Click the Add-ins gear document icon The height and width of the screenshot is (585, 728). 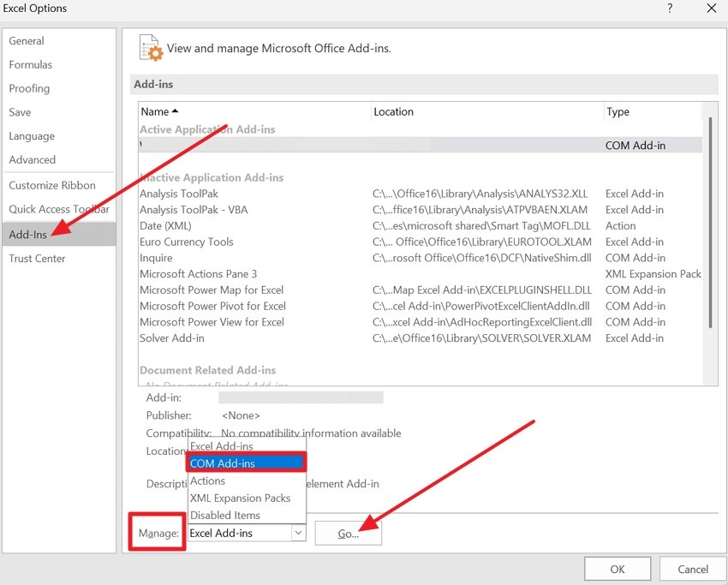(152, 48)
